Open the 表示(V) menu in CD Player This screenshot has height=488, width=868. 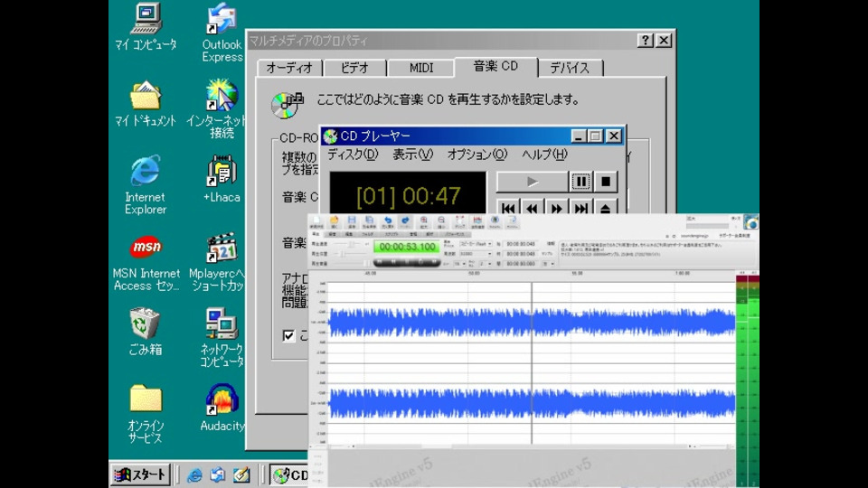[x=412, y=155]
